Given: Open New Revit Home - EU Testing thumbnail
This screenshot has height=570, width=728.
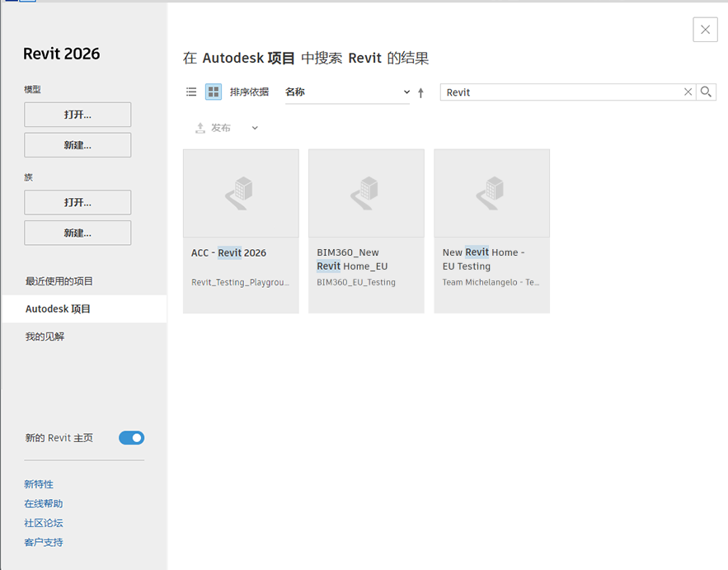Looking at the screenshot, I should pyautogui.click(x=491, y=193).
